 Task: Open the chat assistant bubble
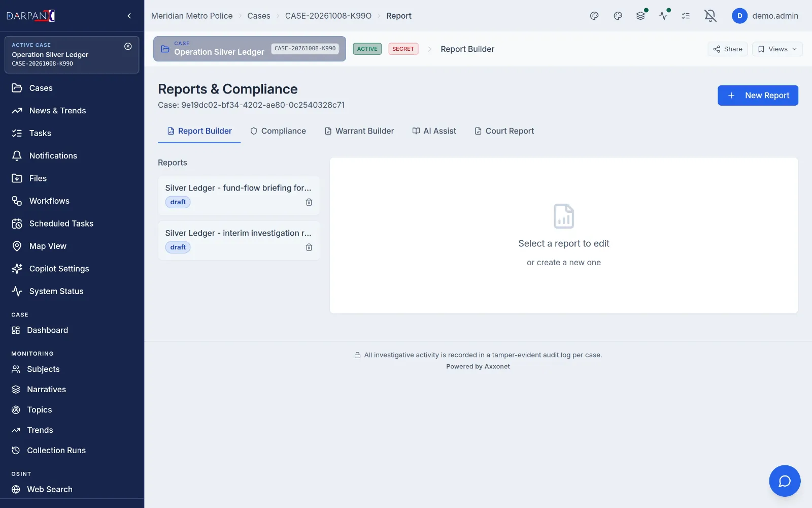point(785,481)
